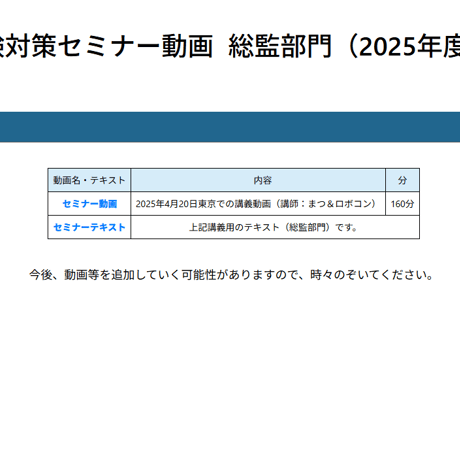Click the 動画名・テキスト column header

(x=89, y=180)
